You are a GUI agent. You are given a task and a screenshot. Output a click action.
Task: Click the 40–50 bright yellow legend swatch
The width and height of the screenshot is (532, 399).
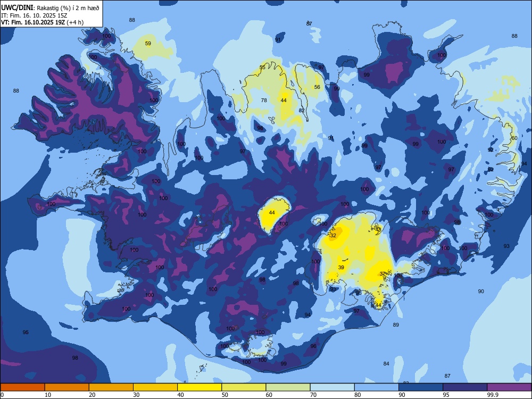tap(199, 387)
